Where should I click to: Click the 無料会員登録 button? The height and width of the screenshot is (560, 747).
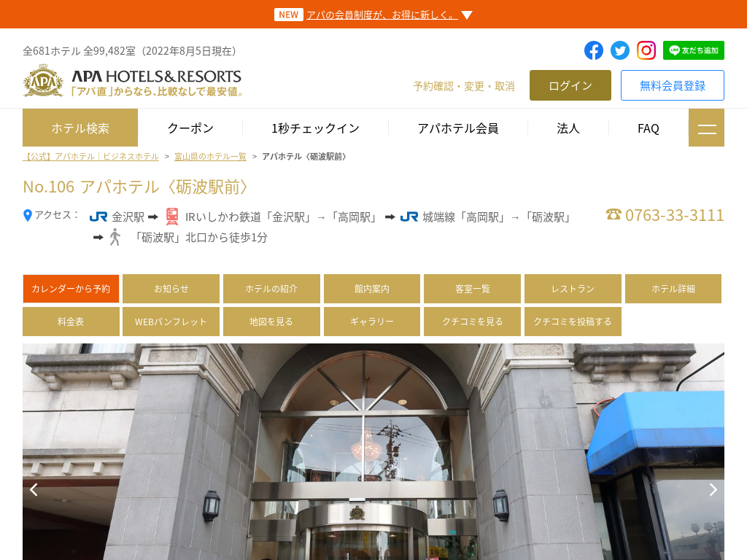(672, 85)
